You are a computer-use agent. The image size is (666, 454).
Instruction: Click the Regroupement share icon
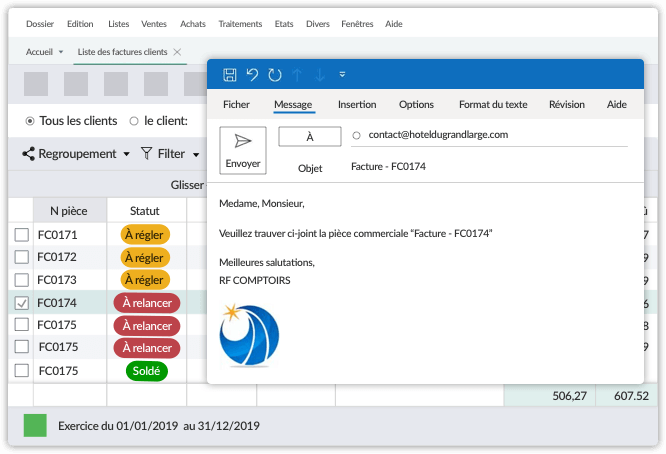[28, 154]
